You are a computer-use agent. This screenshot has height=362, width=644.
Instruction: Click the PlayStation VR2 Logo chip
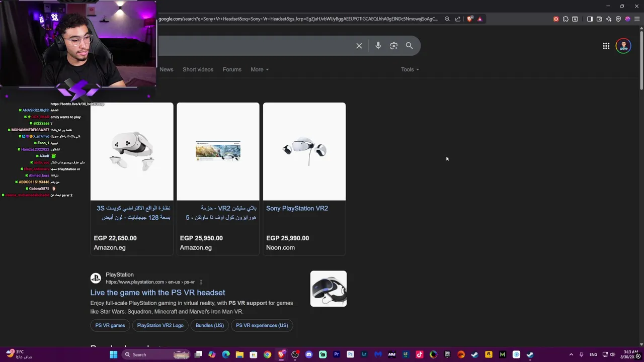click(x=160, y=325)
